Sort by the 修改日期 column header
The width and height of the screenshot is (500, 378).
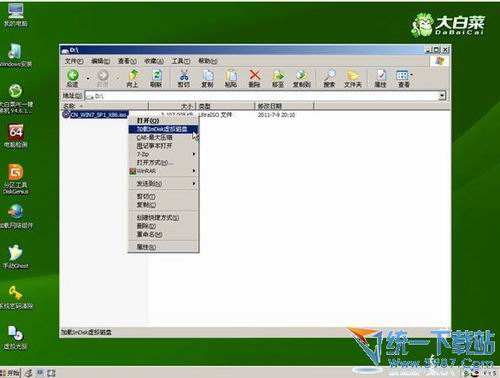284,106
